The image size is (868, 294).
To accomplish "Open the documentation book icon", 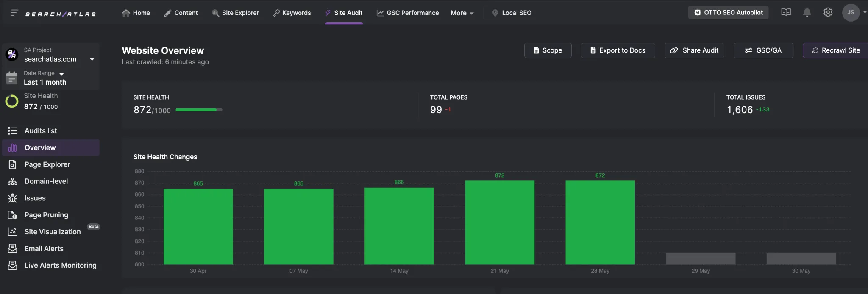I will click(x=786, y=12).
